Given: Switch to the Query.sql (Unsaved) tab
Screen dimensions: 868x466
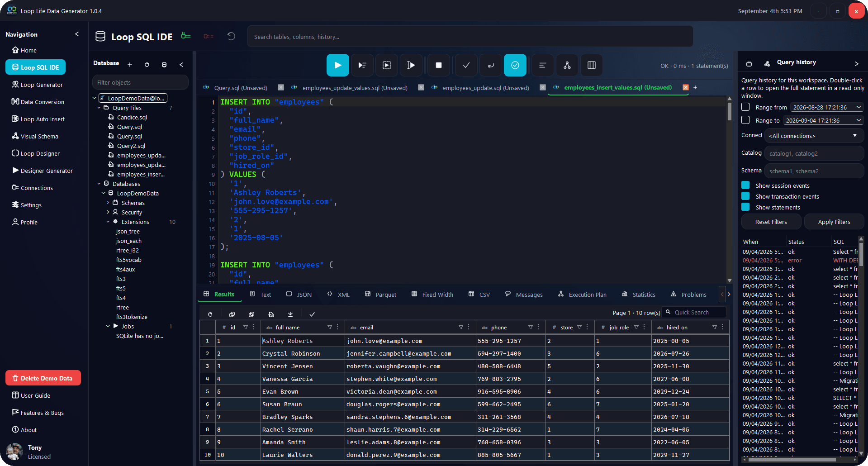Looking at the screenshot, I should (x=241, y=88).
